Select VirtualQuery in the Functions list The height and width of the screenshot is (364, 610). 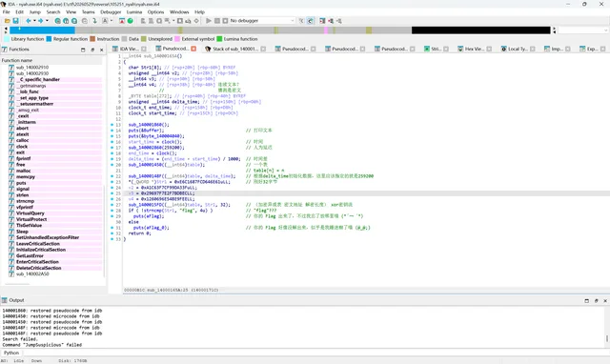30,213
